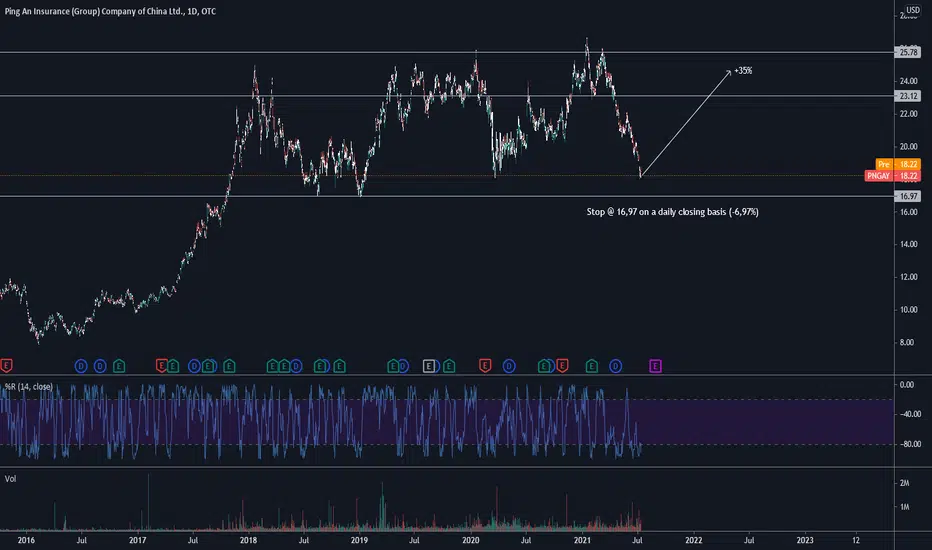
Task: Click the green earnings marker just before 2020
Action: coord(449,366)
